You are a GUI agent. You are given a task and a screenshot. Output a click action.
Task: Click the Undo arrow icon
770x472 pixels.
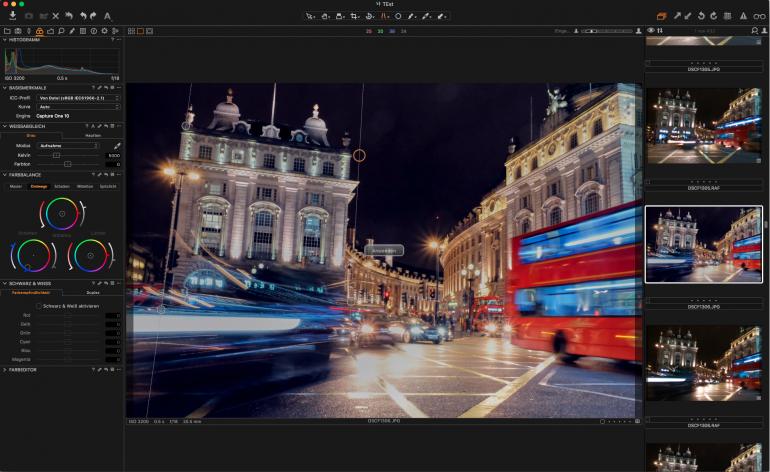tap(83, 16)
